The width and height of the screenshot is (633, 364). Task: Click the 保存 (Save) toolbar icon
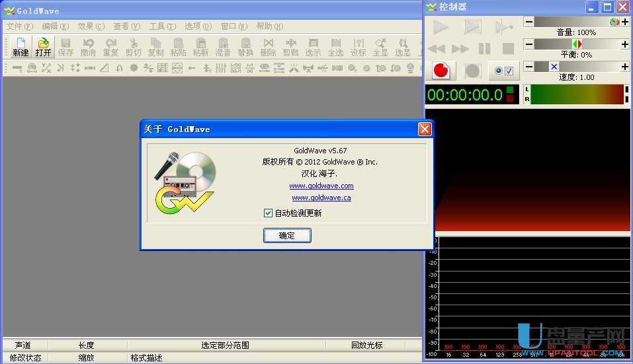[65, 47]
